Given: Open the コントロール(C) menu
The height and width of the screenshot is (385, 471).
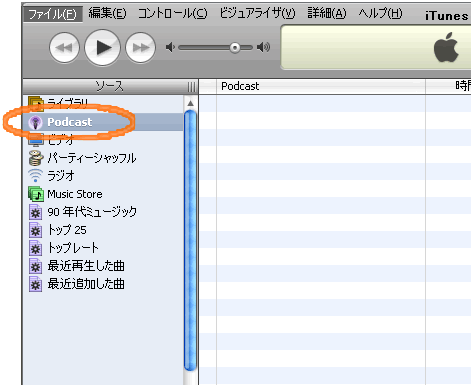Looking at the screenshot, I should pos(173,13).
